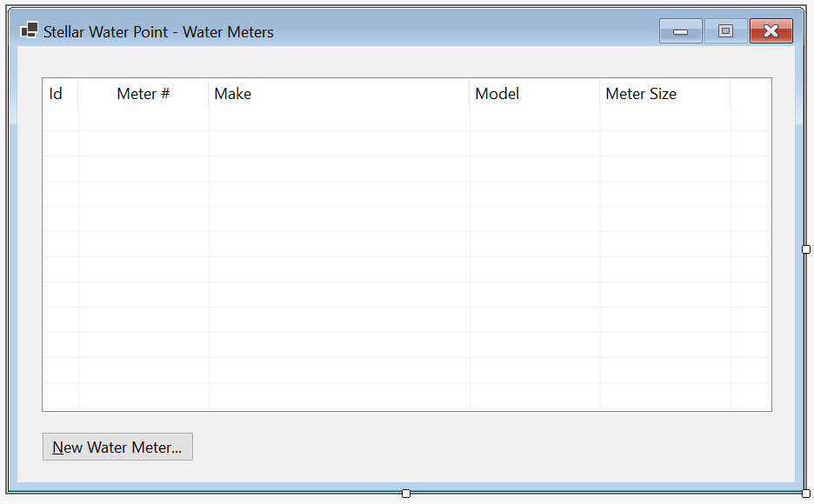Viewport: 814px width, 504px height.
Task: Click the first empty cell under Meter Size
Action: point(665,119)
